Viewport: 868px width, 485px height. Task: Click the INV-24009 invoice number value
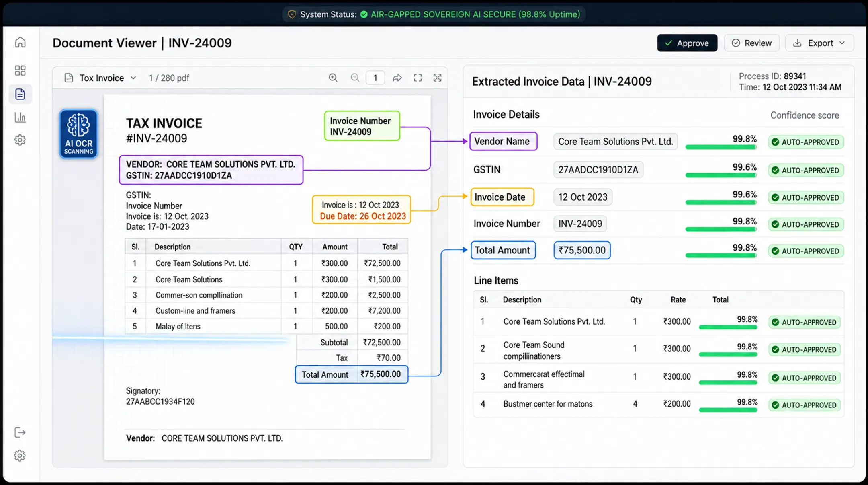click(580, 224)
